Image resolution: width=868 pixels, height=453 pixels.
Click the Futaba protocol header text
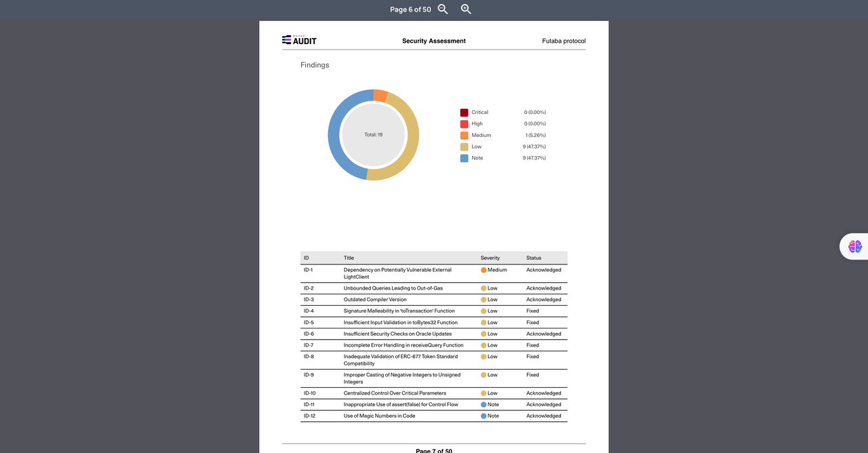[564, 41]
